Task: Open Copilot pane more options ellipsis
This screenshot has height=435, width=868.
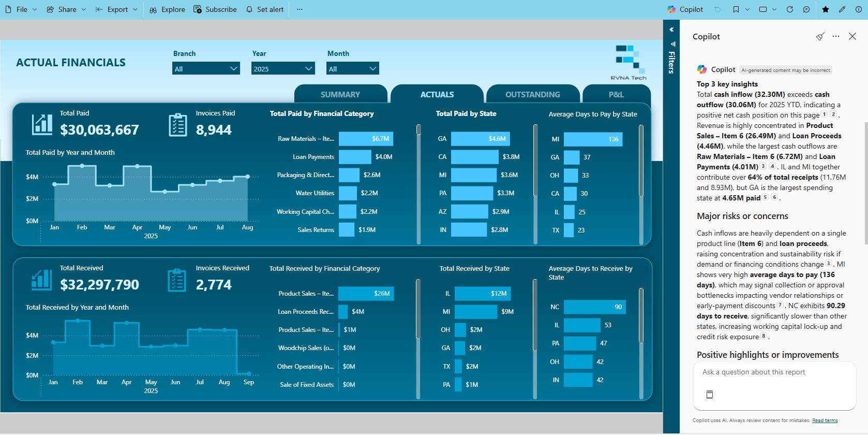Action: coord(836,36)
